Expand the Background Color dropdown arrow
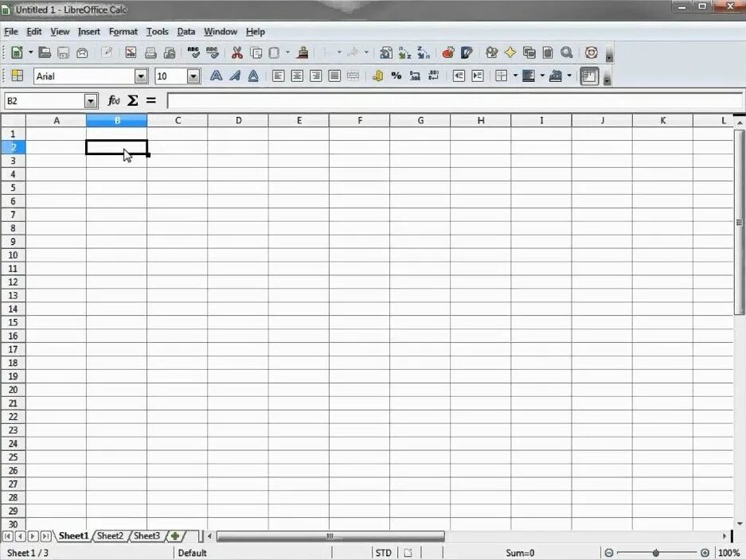This screenshot has width=746, height=560. pyautogui.click(x=542, y=76)
